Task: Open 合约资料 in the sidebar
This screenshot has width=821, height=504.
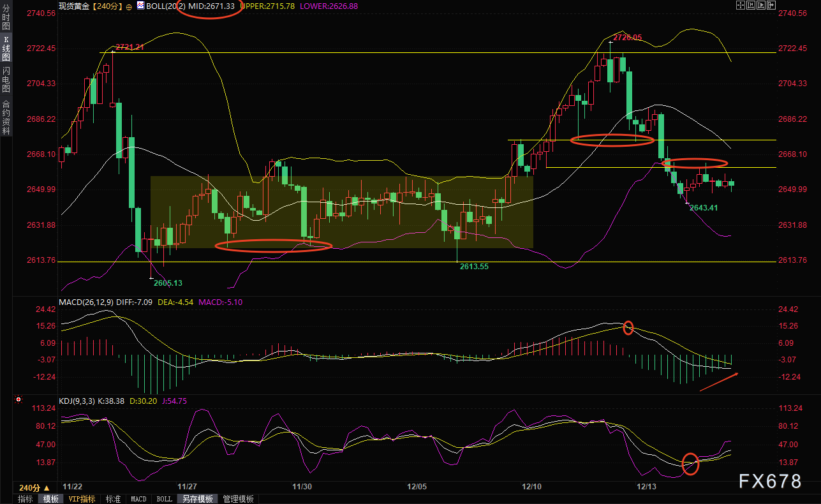Action: coord(6,117)
